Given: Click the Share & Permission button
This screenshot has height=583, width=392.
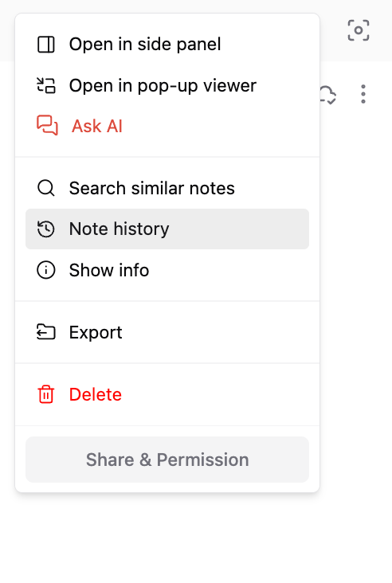Looking at the screenshot, I should [167, 460].
